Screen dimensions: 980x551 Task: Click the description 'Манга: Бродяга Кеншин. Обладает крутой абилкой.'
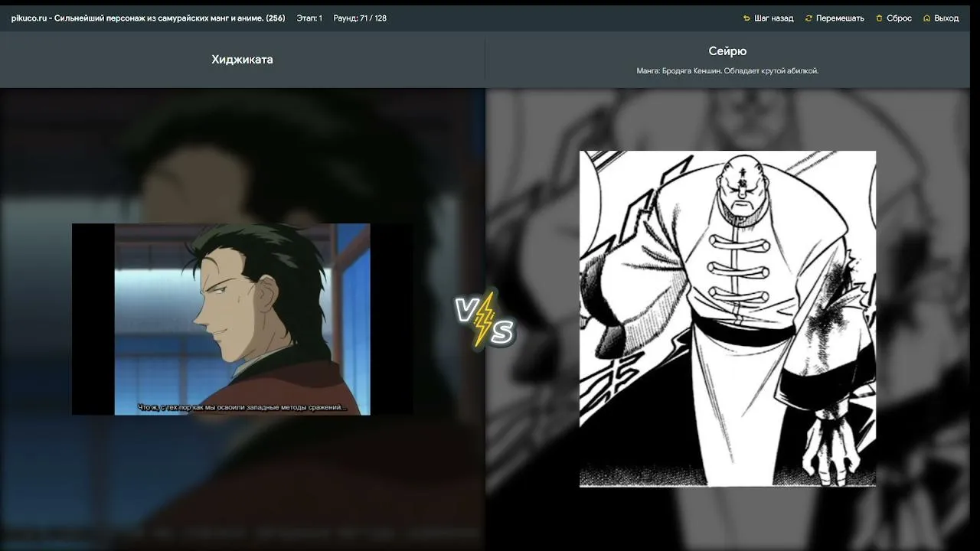point(727,71)
